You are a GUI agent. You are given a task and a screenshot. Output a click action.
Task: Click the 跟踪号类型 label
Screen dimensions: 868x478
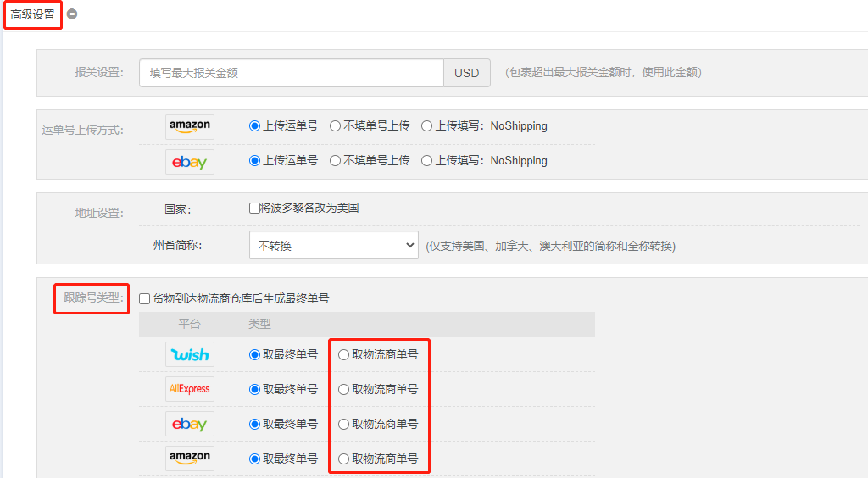pyautogui.click(x=93, y=297)
